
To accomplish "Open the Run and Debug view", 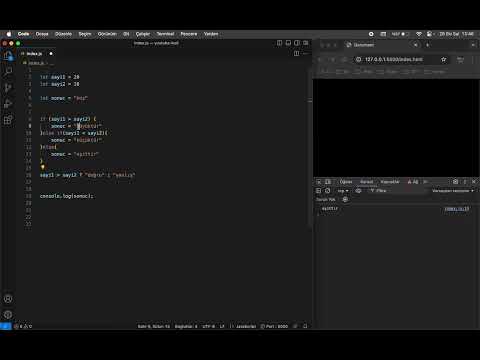I will [8, 104].
